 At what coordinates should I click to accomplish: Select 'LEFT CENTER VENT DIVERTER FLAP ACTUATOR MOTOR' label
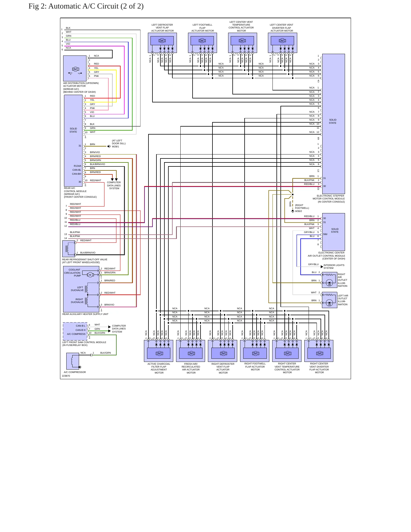282,28
